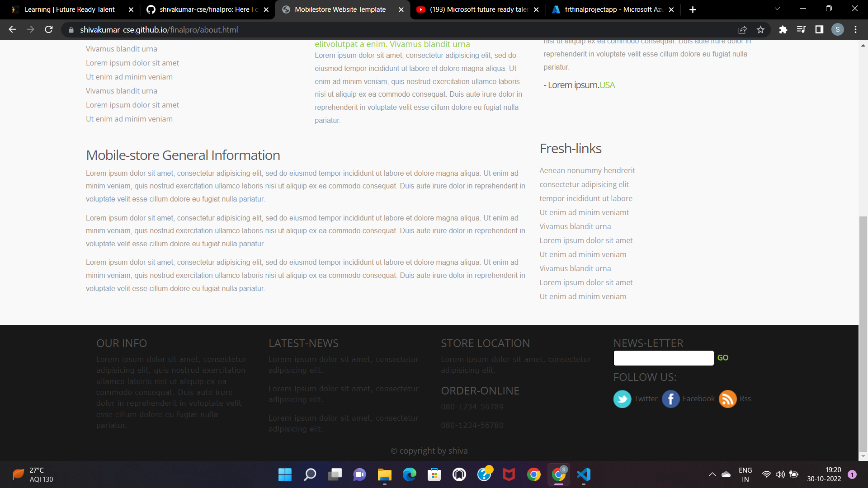Reload the page

tap(48, 29)
